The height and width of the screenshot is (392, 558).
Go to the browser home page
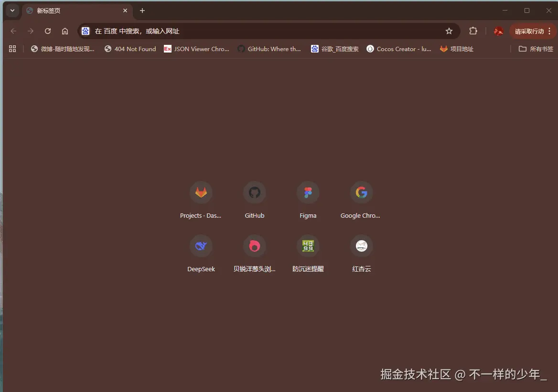tap(65, 31)
